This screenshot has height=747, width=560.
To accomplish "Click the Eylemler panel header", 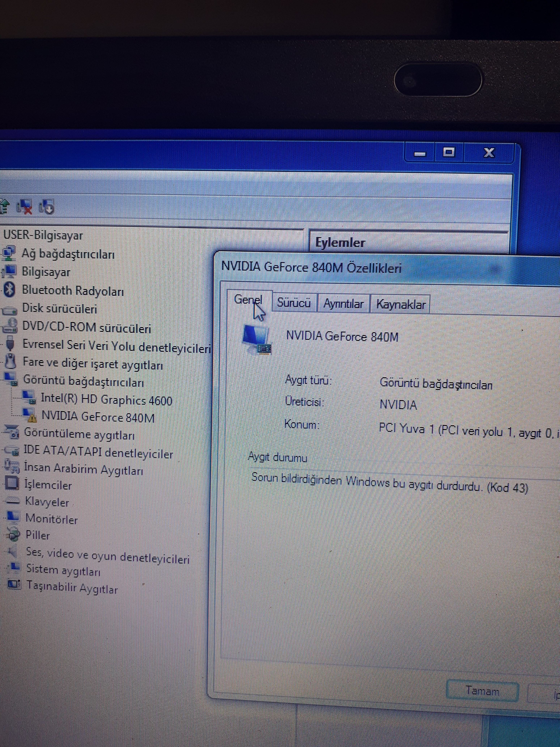I will 340,242.
